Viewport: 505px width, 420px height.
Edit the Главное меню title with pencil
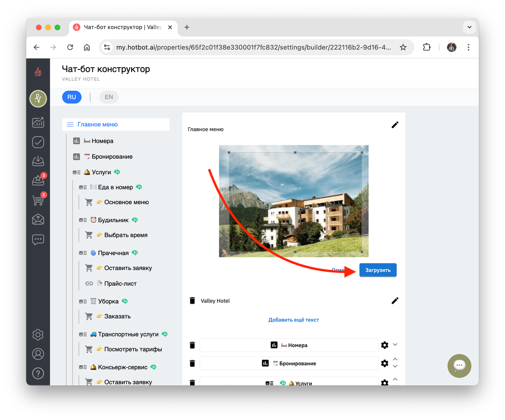tap(395, 125)
